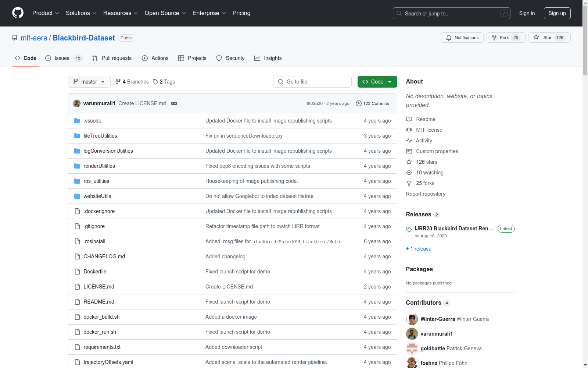The width and height of the screenshot is (588, 368).
Task: Expand the Resources menu
Action: pos(121,13)
